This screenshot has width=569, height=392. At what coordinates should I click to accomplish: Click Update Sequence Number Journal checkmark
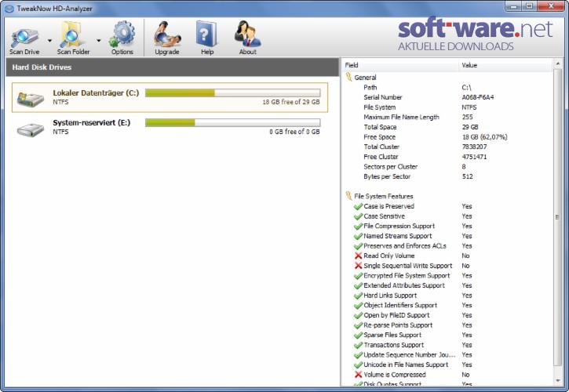coord(358,355)
